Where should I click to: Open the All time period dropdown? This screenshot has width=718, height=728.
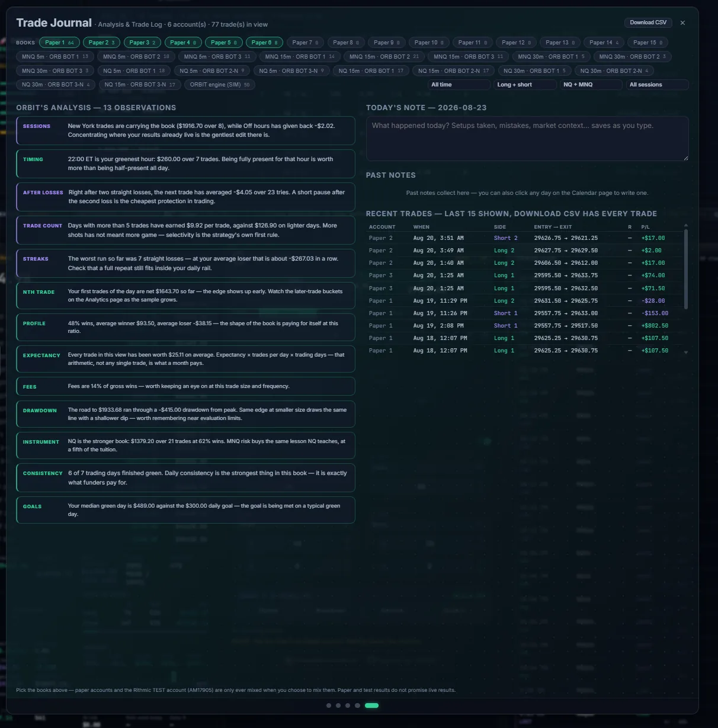point(459,85)
